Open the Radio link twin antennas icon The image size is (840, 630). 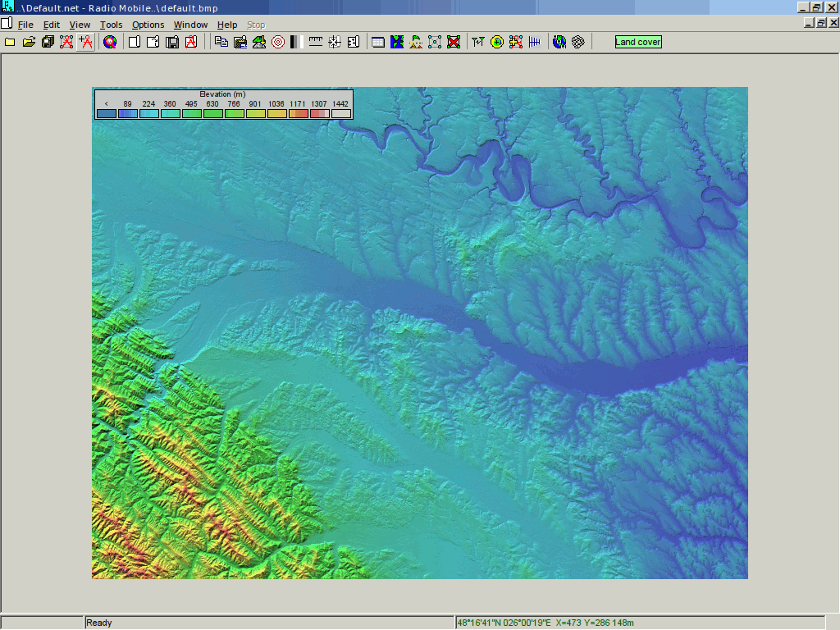pyautogui.click(x=478, y=42)
